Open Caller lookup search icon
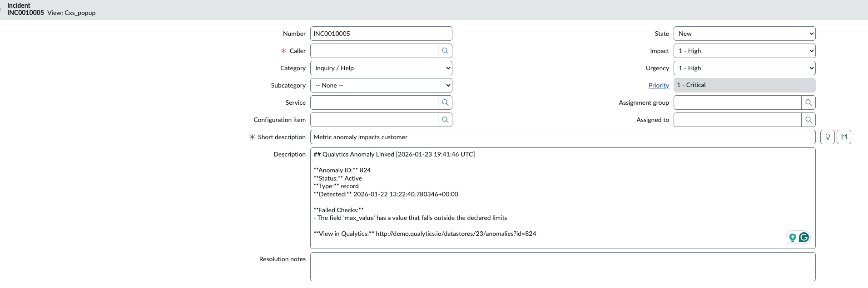 coord(445,51)
